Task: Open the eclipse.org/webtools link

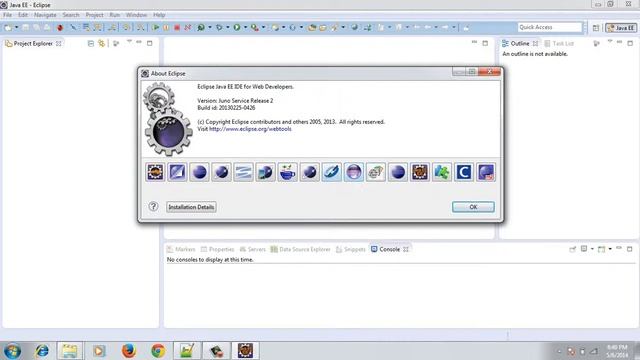Action: tap(250, 129)
